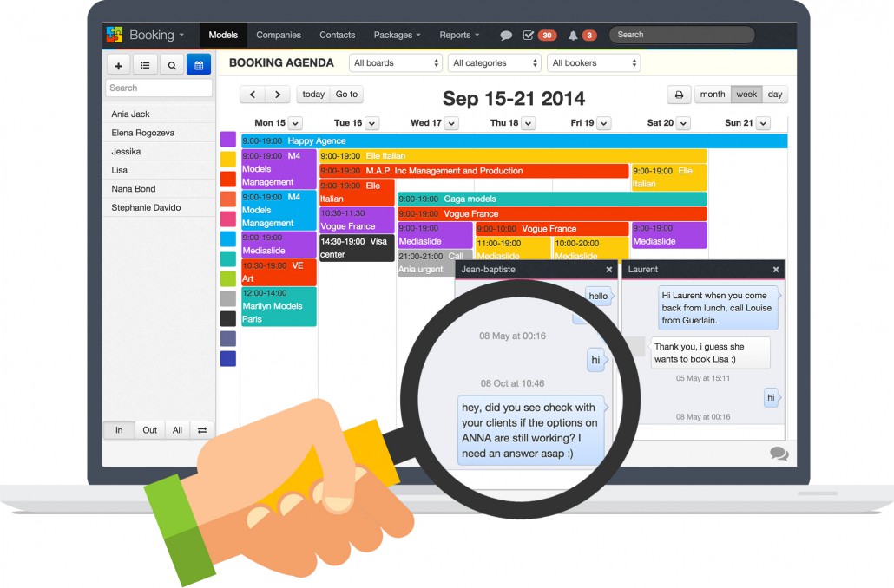Screen dimensions: 894x588
Task: Expand the All boards dropdown
Action: click(396, 63)
